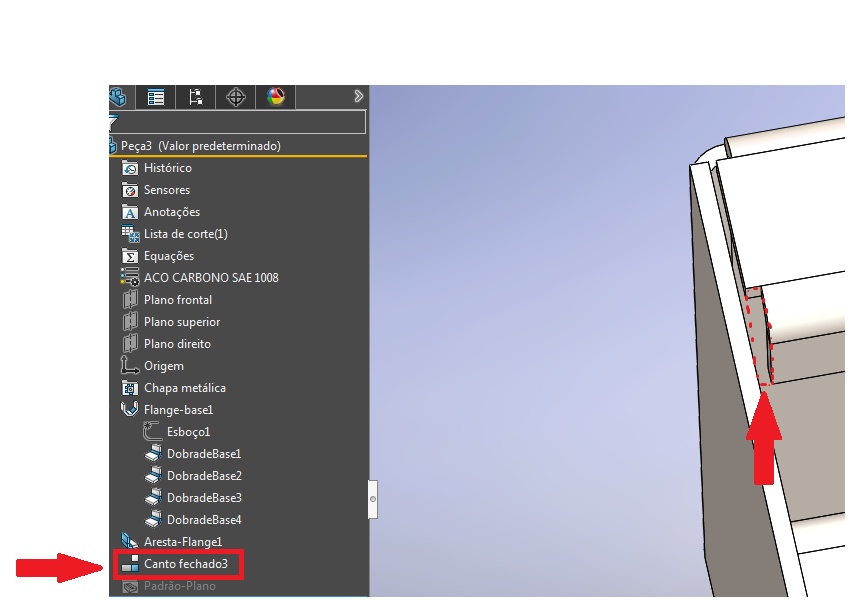Select the DobradeBase3 label
This screenshot has height=600, width=851.
point(204,498)
